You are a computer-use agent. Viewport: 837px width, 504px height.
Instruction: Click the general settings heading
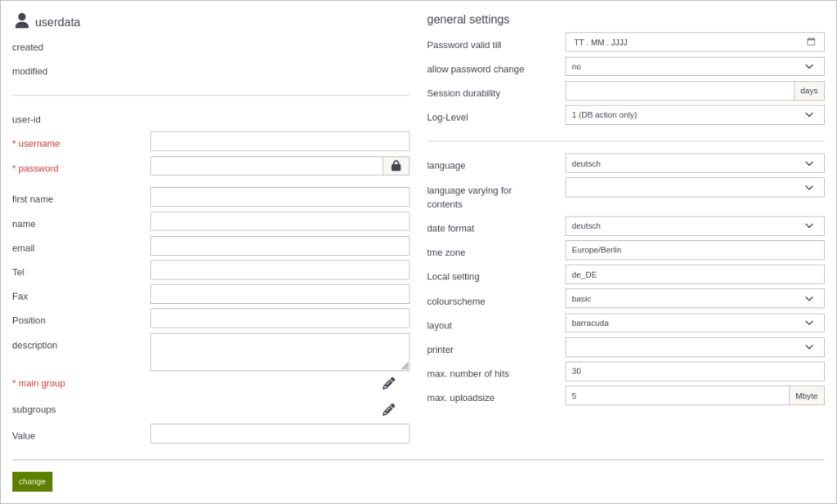click(x=468, y=20)
